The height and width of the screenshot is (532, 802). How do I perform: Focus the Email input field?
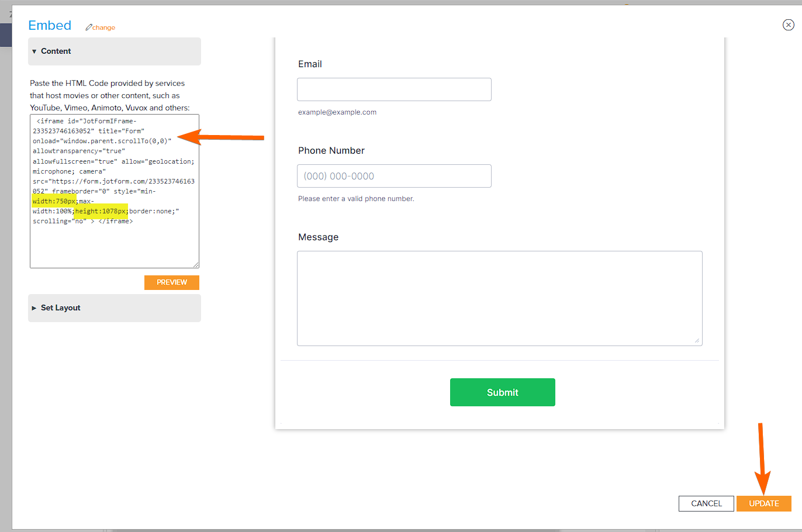[394, 89]
